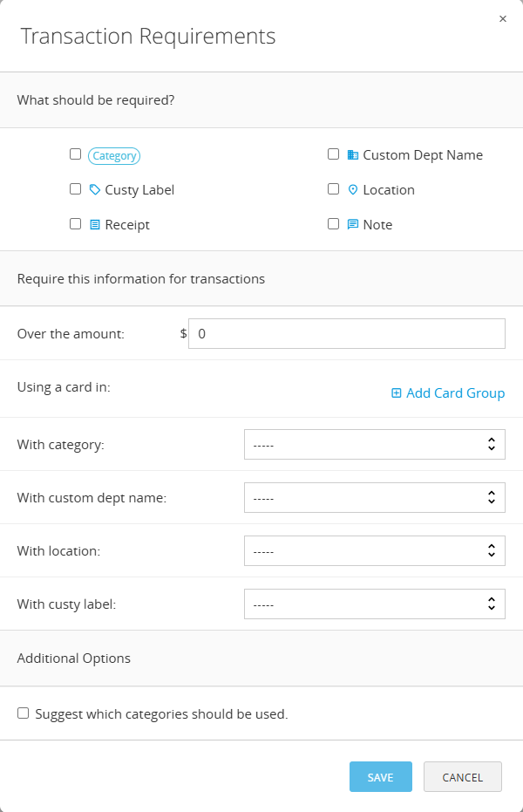Open the With location dropdown
Screen dimensions: 523x812
[x=374, y=550]
